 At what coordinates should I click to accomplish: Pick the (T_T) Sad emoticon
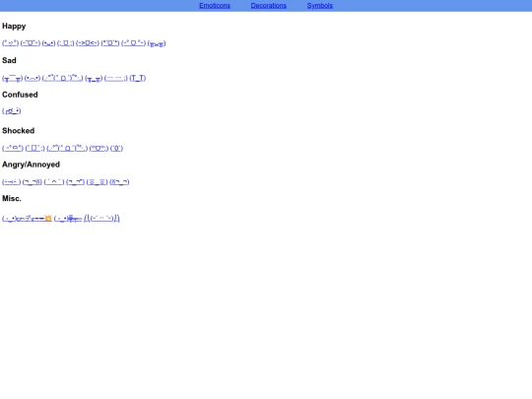(137, 78)
